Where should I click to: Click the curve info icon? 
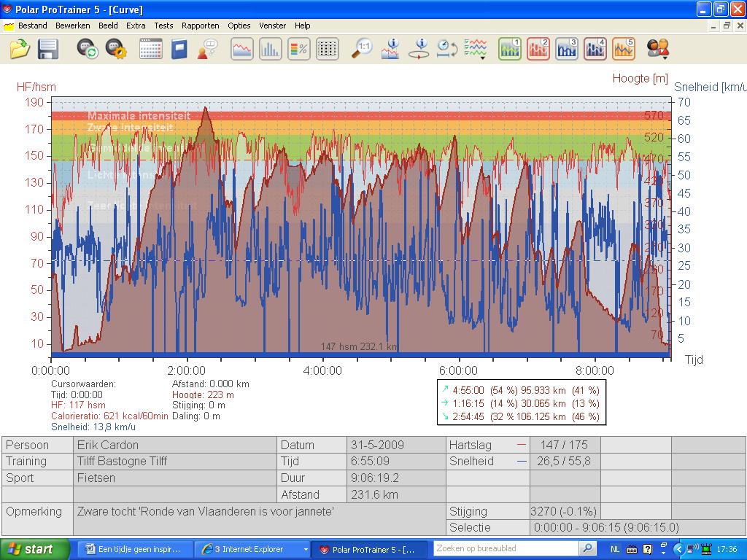390,49
